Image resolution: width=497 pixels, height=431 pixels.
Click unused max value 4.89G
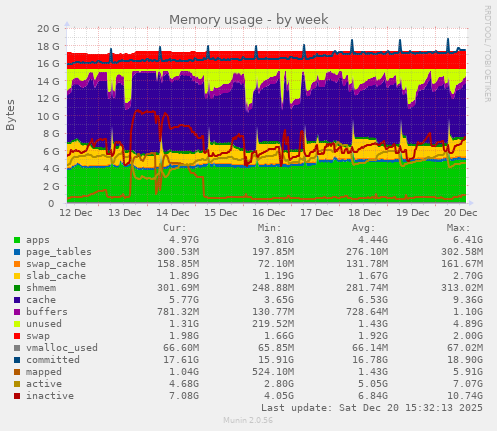[x=468, y=324]
